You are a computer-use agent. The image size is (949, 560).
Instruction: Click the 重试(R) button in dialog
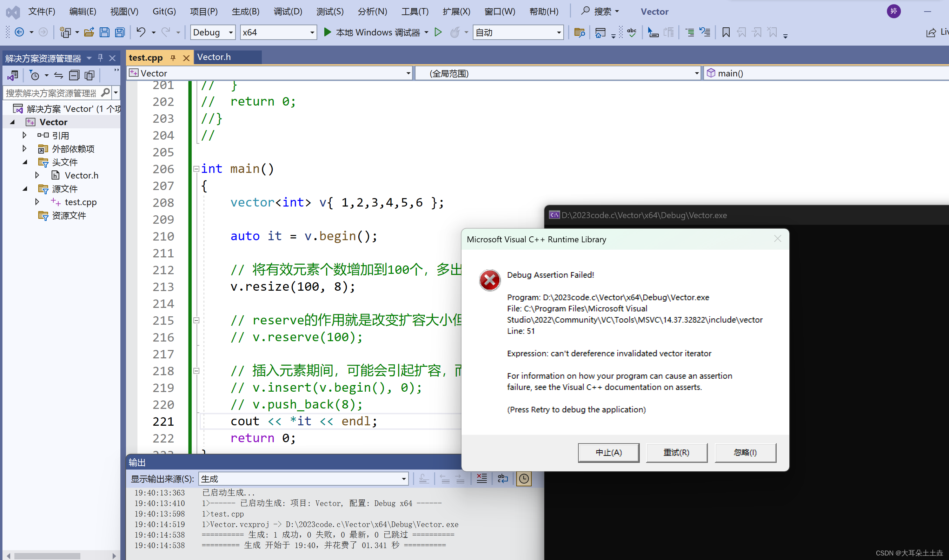point(676,452)
